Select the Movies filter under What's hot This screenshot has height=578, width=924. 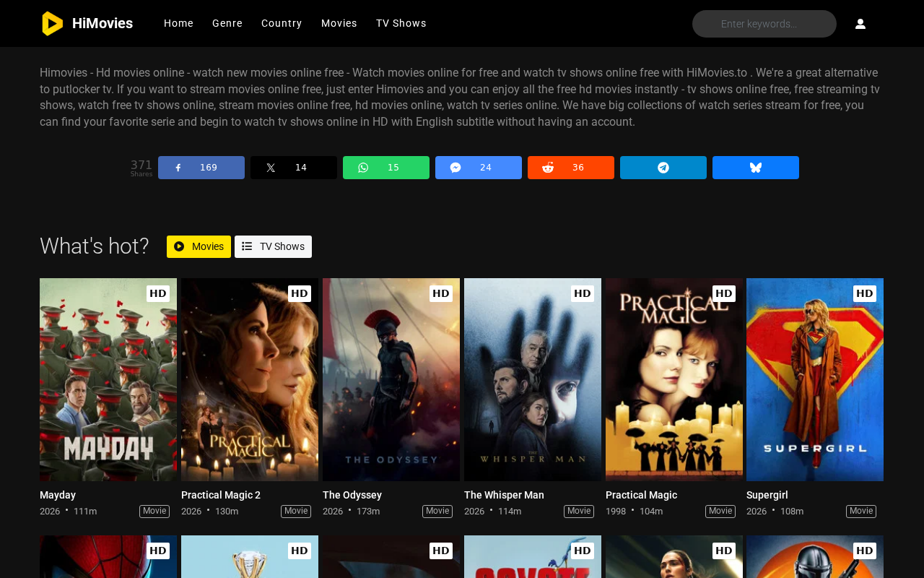pyautogui.click(x=199, y=246)
